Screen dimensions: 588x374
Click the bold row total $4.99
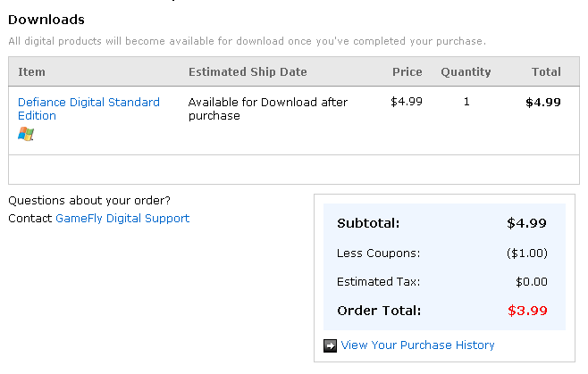(543, 102)
